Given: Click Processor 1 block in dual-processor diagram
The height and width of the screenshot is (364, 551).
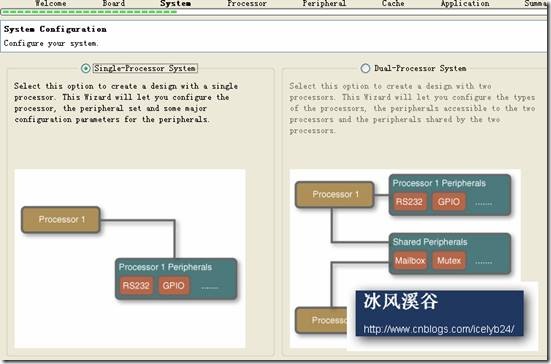Looking at the screenshot, I should (335, 194).
